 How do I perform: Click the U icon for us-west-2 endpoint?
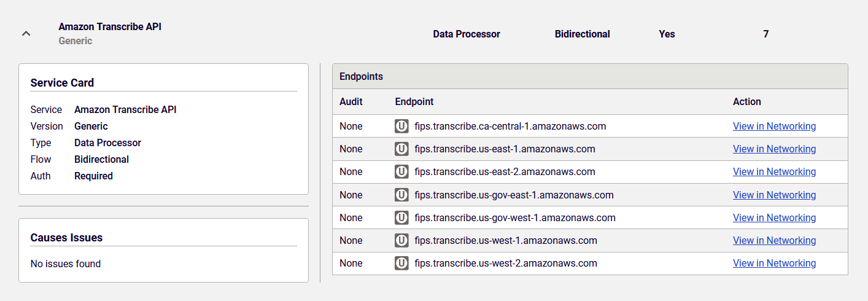point(401,264)
